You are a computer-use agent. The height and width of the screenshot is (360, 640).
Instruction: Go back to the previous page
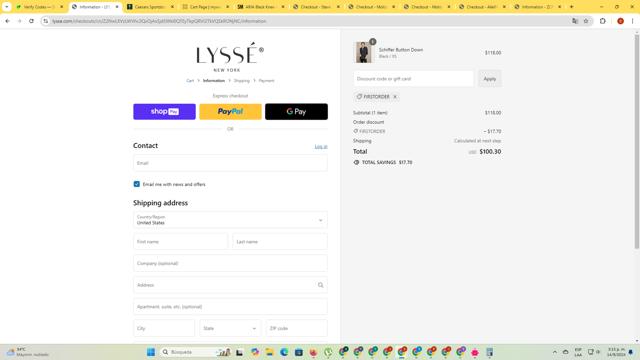7,21
